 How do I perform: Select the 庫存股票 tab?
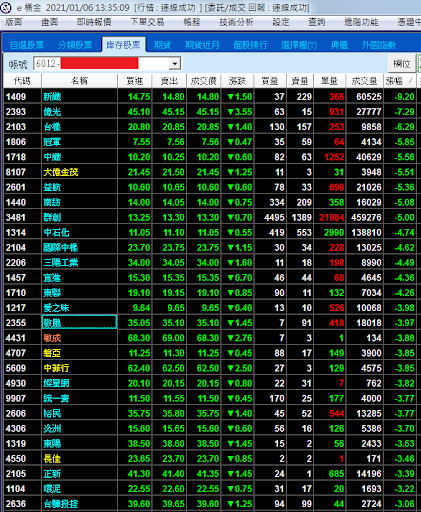click(x=123, y=45)
